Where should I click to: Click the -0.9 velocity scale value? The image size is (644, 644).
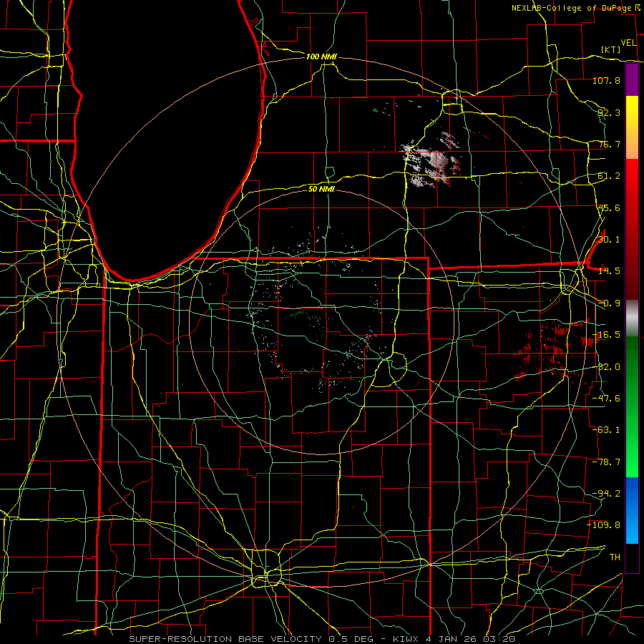tap(609, 303)
